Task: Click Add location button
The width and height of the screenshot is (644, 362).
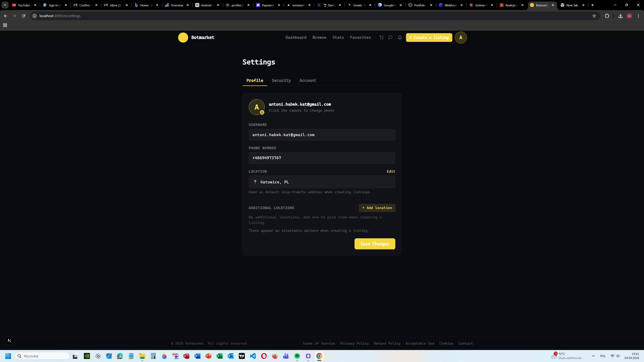Action: click(377, 208)
